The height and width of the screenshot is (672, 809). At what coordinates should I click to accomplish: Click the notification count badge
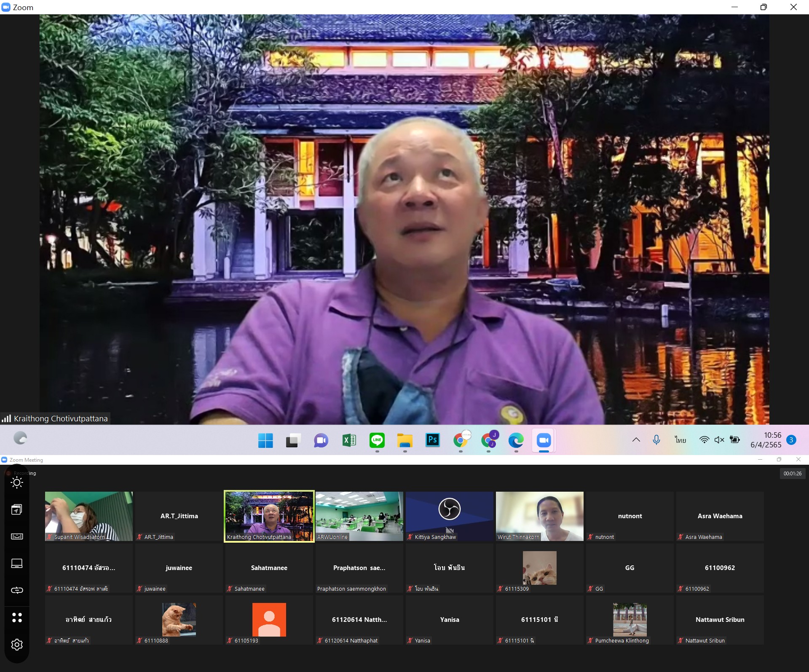point(791,440)
